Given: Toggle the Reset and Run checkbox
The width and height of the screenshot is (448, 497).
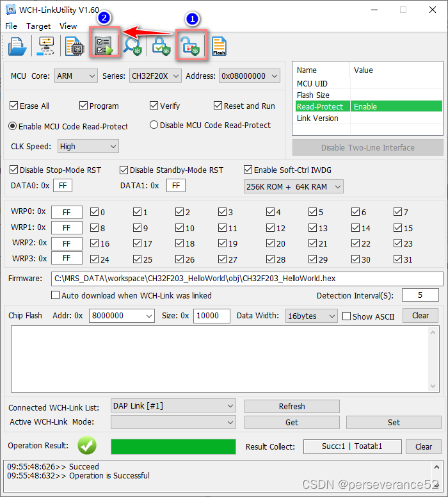Looking at the screenshot, I should tap(218, 106).
